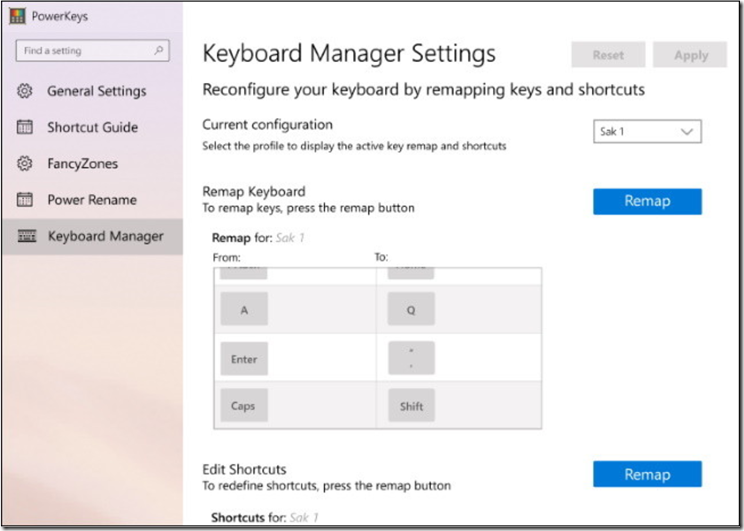Click the Power Rename sidebar icon
The width and height of the screenshot is (744, 531).
pyautogui.click(x=26, y=199)
